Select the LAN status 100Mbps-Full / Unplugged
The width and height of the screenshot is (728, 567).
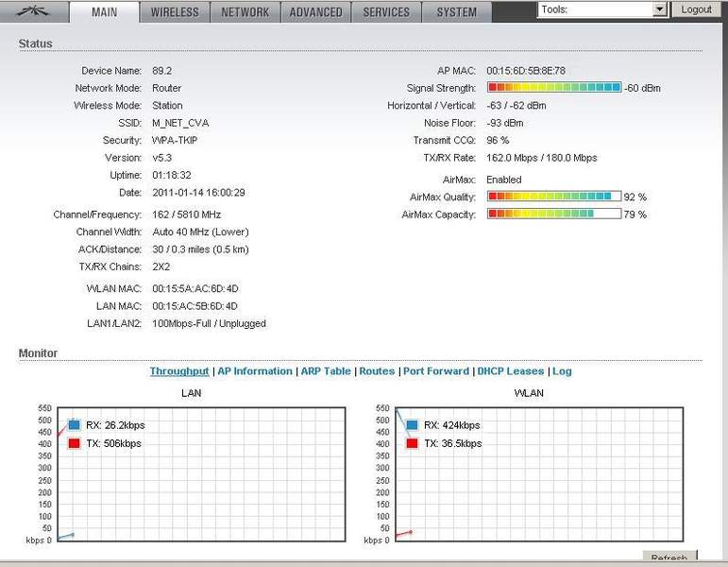coord(209,323)
